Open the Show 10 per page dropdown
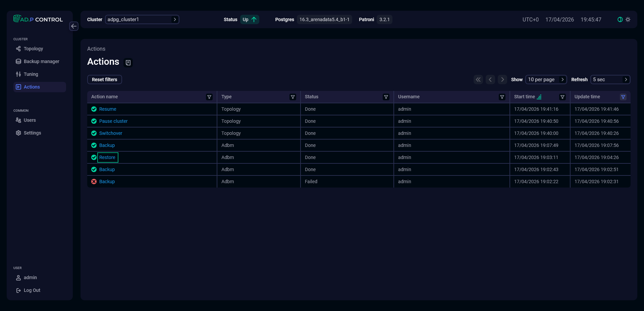Screen dimensions: 644x311 coord(546,80)
